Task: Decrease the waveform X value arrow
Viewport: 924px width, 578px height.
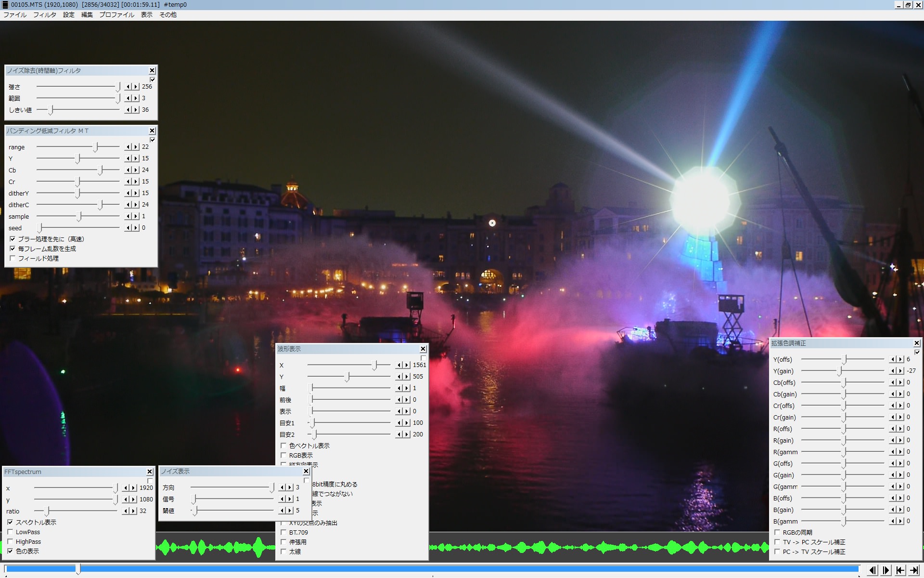Action: (399, 365)
